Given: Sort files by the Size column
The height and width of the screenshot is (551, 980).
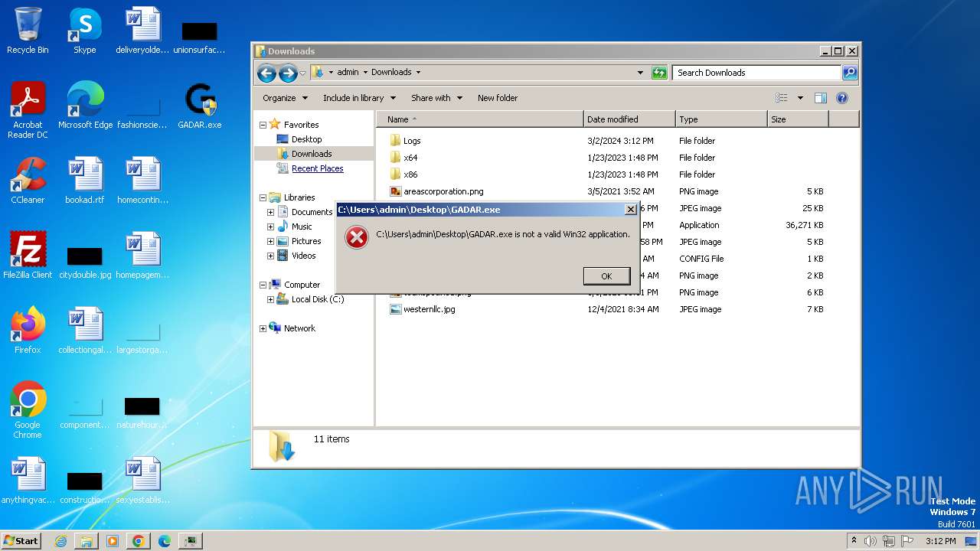Looking at the screenshot, I should (x=798, y=119).
